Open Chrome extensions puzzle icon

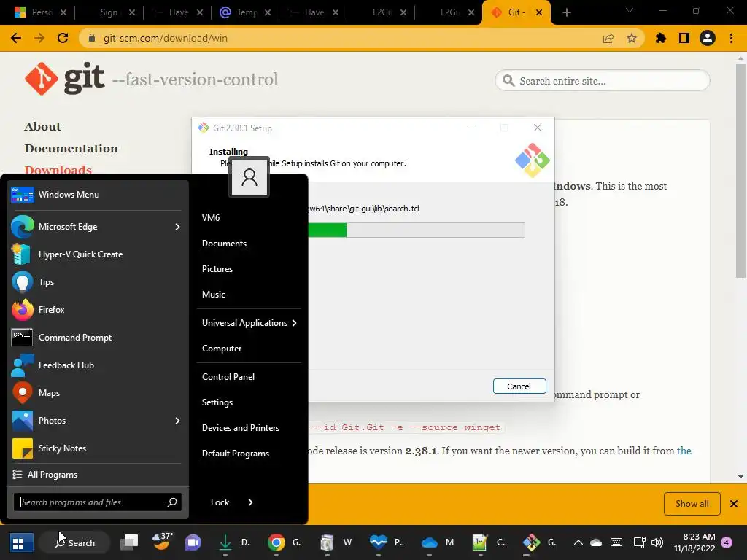coord(660,38)
